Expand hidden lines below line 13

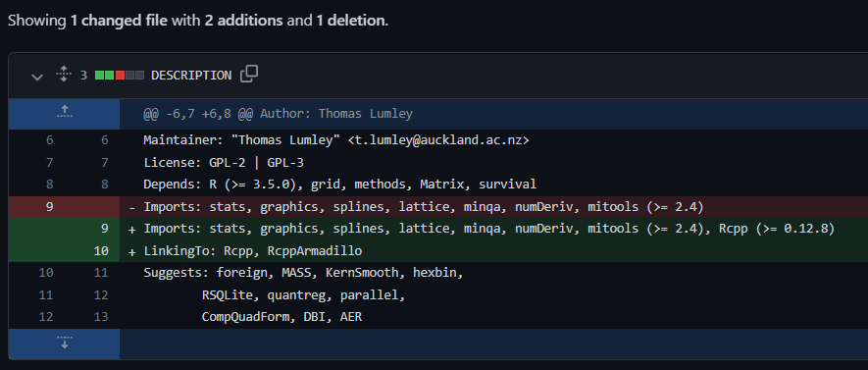click(x=64, y=344)
